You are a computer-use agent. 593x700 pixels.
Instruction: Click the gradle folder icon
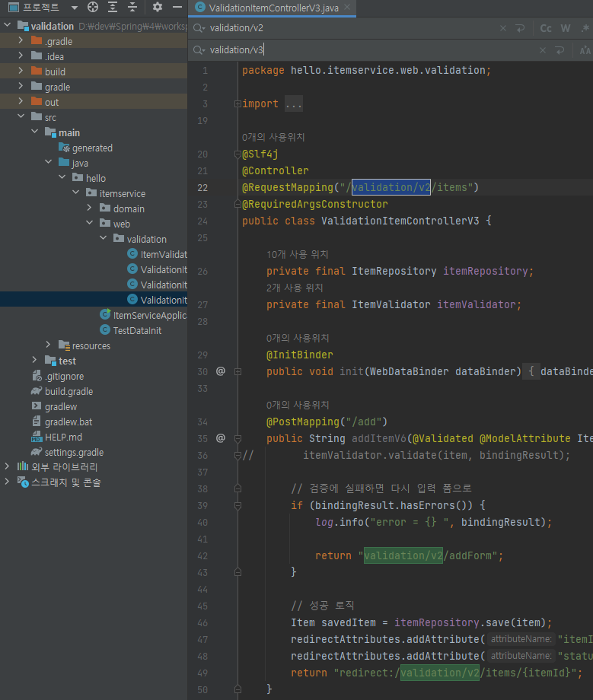37,86
